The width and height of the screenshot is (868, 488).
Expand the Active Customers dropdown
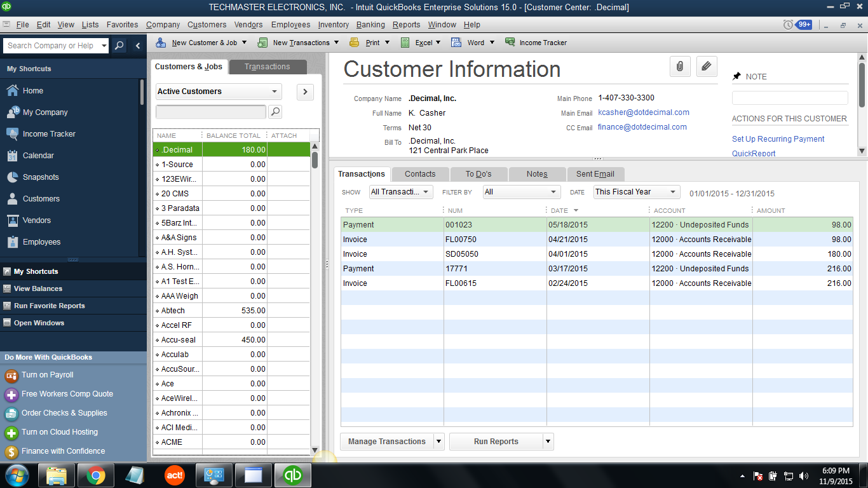(x=275, y=91)
